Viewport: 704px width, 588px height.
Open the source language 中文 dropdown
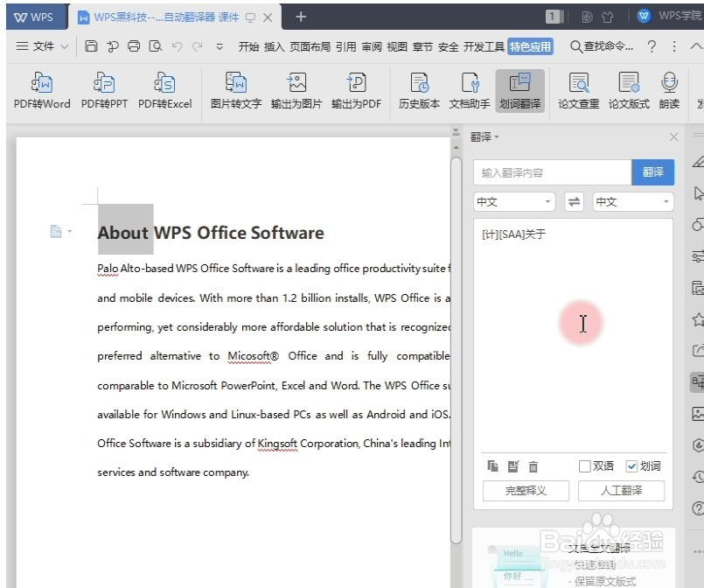pos(513,201)
